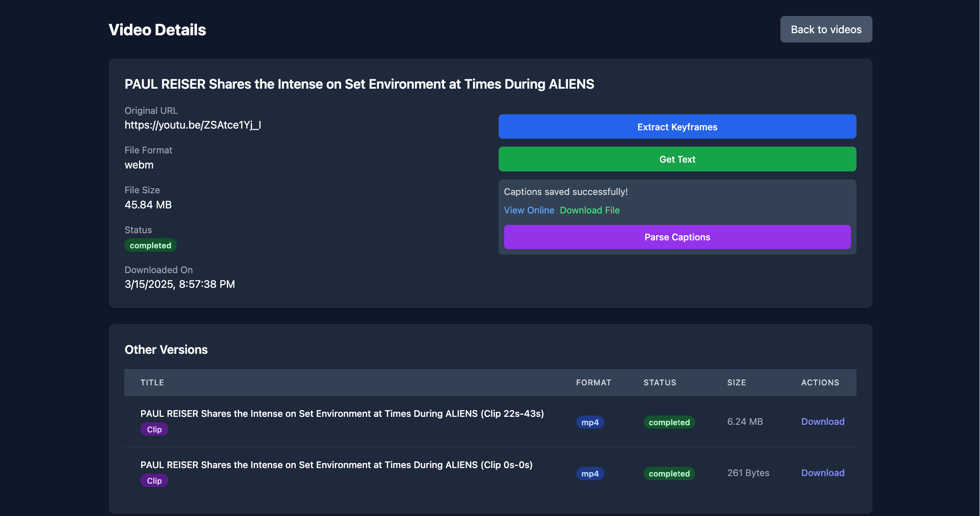Click the 261 Bytes size cell
The width and height of the screenshot is (980, 516).
click(x=748, y=473)
